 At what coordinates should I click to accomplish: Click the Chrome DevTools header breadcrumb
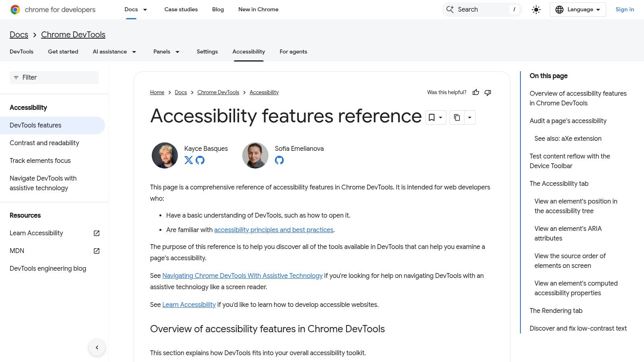click(73, 35)
